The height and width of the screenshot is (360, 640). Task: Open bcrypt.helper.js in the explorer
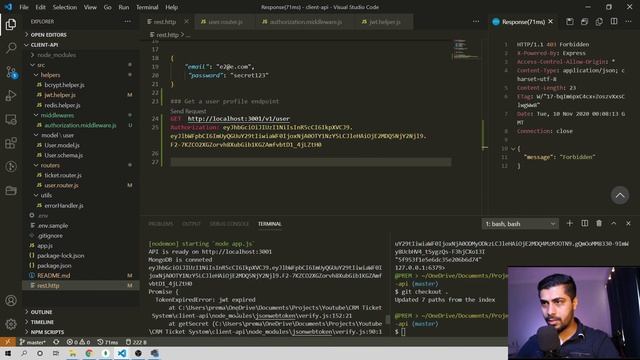[64, 85]
